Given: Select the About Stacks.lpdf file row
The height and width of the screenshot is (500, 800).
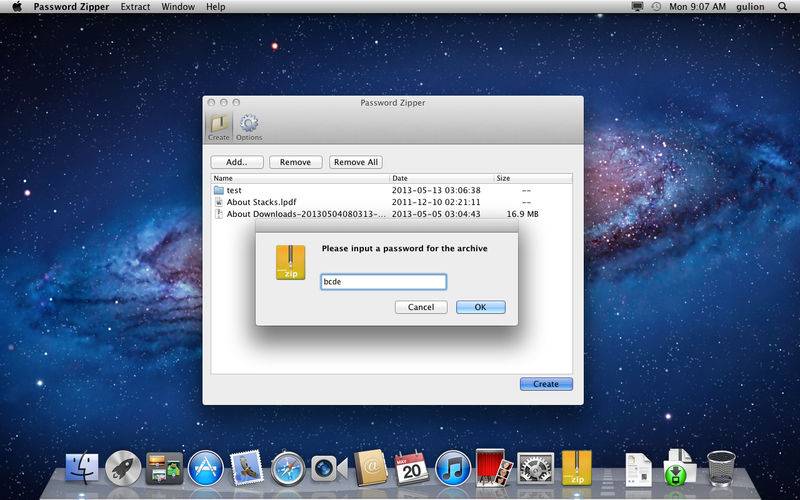Looking at the screenshot, I should 391,202.
